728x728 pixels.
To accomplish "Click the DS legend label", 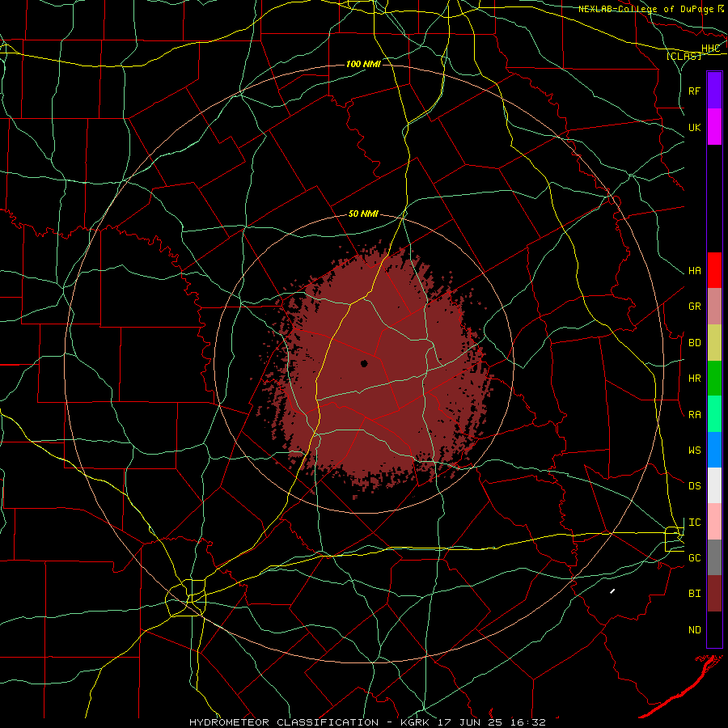I will point(694,485).
